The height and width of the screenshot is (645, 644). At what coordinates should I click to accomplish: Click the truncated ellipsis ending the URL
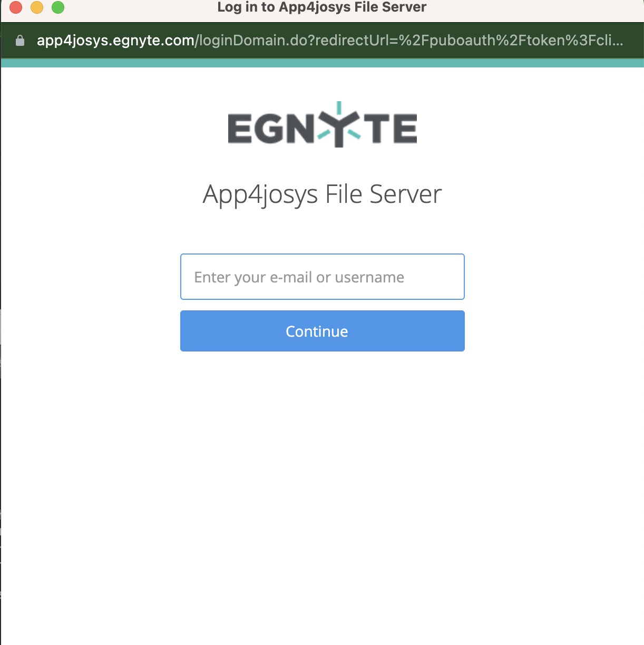pyautogui.click(x=617, y=41)
